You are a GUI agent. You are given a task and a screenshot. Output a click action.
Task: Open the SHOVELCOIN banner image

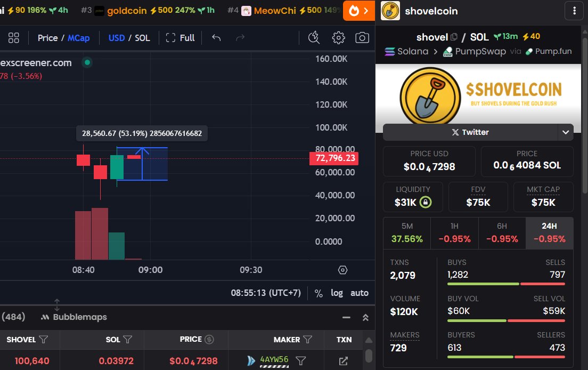click(x=478, y=94)
